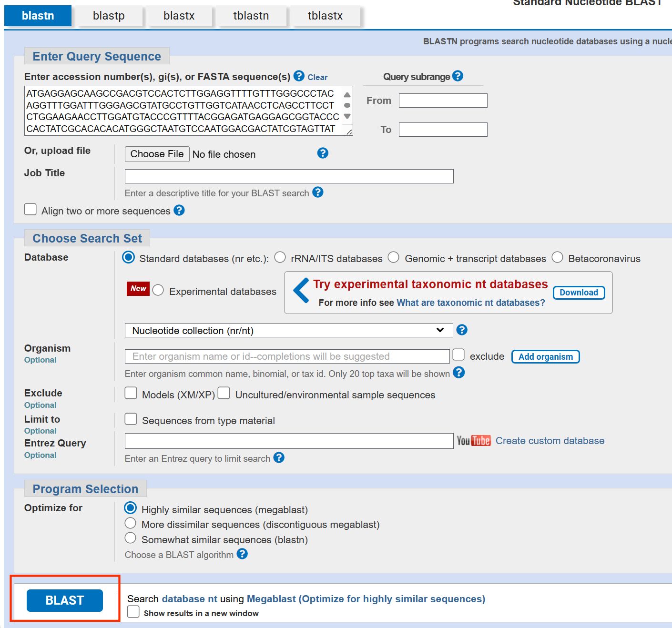This screenshot has height=628, width=672.
Task: Select Experimental databases radio button
Action: (x=158, y=290)
